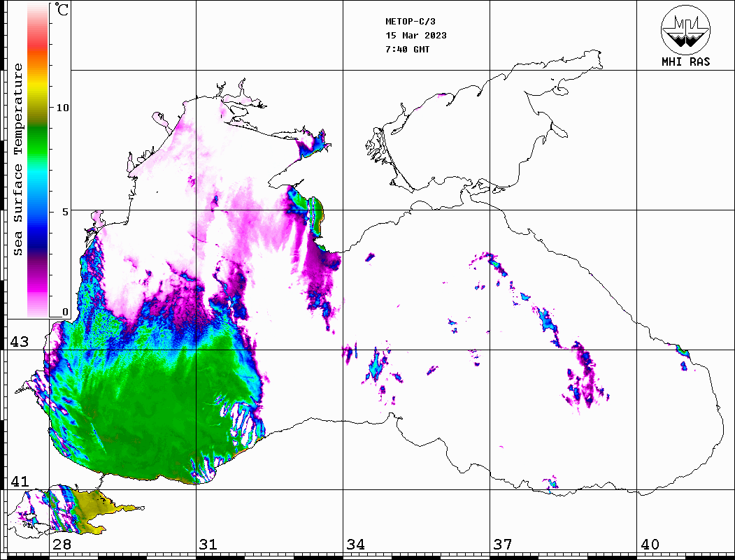Click the 7:40 GMT time text
Viewport: 735px width, 560px height.
pyautogui.click(x=408, y=49)
